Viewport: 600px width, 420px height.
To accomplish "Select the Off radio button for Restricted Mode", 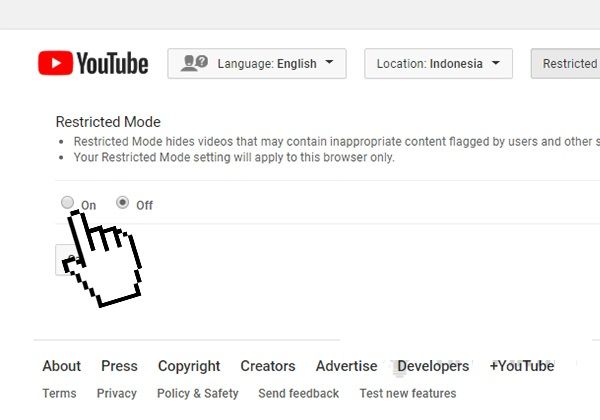I will pos(122,202).
